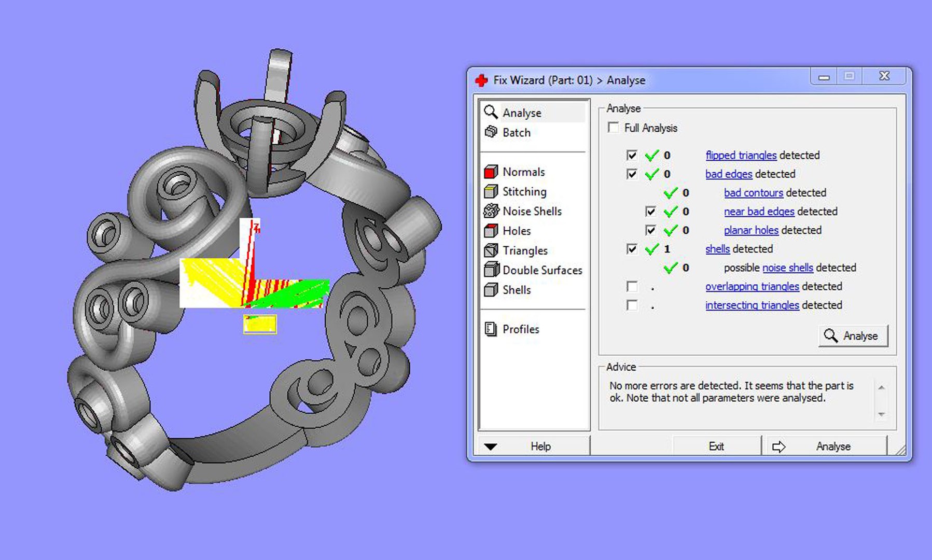Open the Batch icon in sidebar
This screenshot has height=560, width=932.
pos(491,132)
